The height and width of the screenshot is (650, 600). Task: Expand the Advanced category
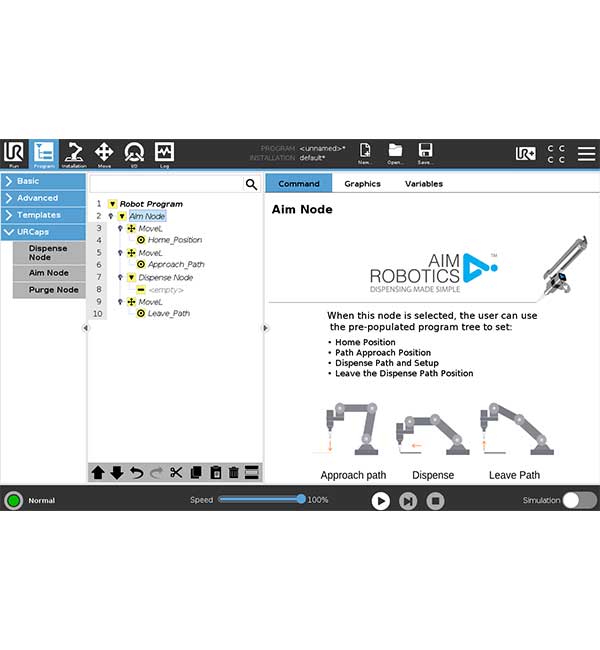[43, 198]
